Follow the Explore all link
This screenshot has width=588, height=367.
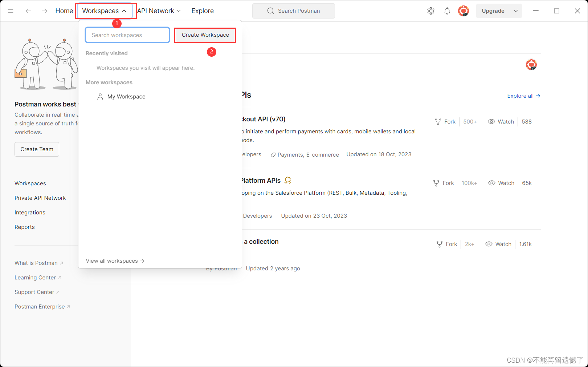524,96
